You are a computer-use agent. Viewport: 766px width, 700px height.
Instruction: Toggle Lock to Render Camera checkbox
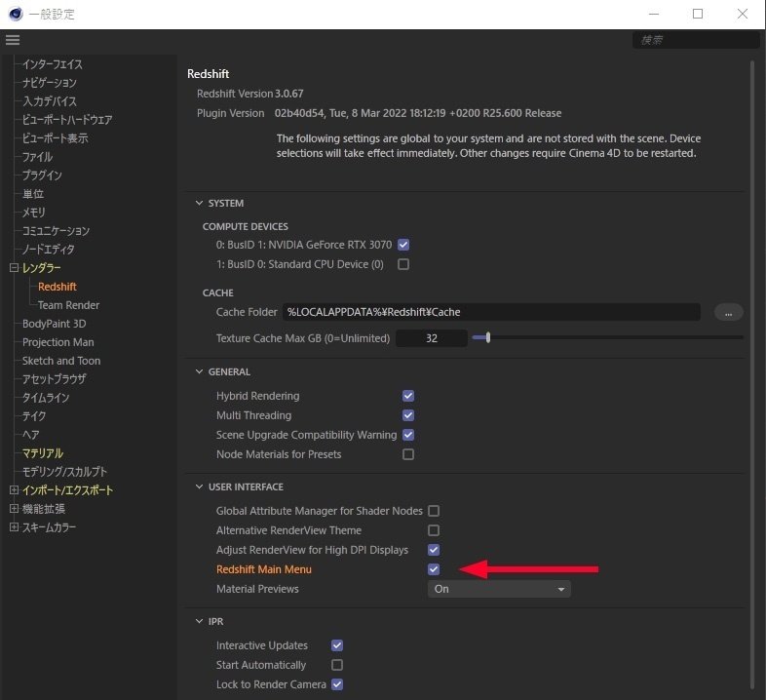coord(337,684)
